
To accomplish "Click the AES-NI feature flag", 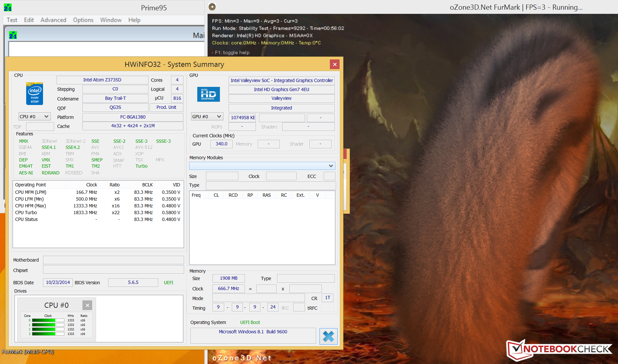I will point(26,173).
